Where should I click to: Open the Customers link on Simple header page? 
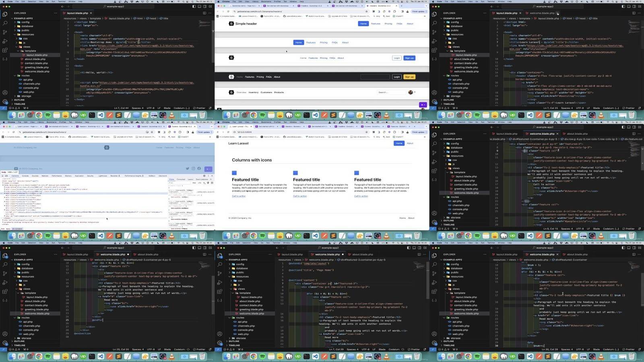pos(266,92)
